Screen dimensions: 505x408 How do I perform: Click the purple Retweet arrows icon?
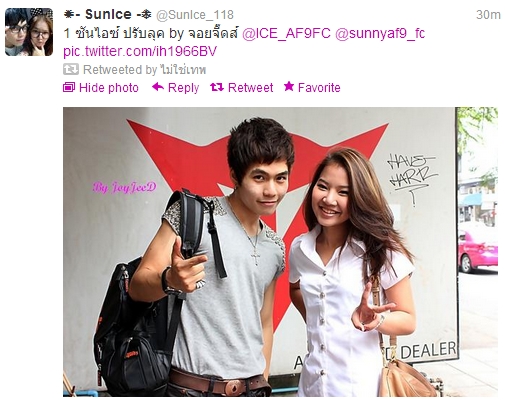(217, 87)
